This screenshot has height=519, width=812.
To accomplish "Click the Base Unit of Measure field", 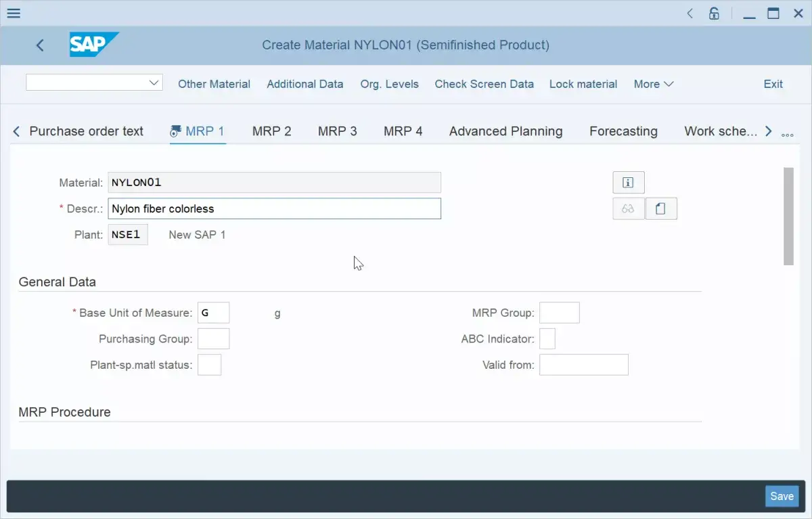I will click(214, 313).
